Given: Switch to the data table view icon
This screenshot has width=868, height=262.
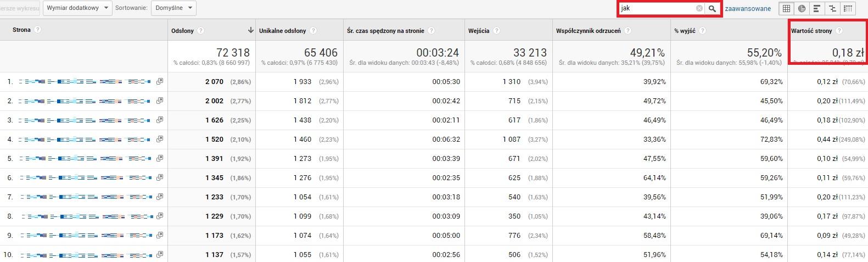Looking at the screenshot, I should point(786,9).
